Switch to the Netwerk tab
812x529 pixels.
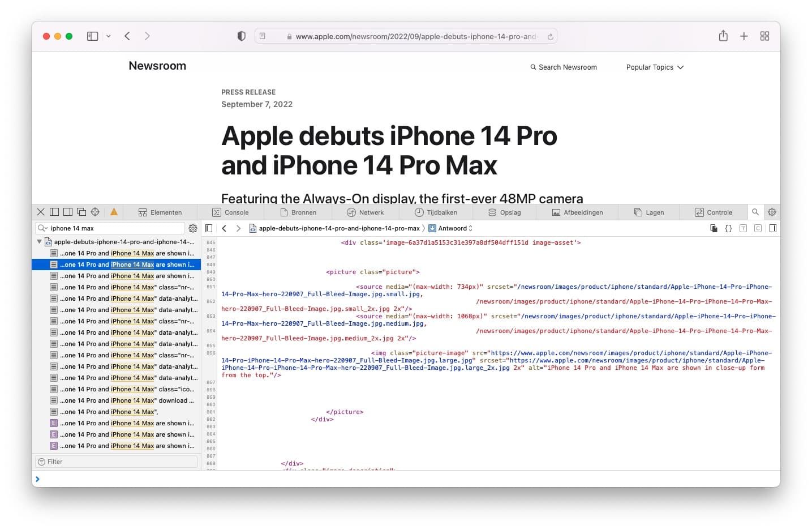(365, 212)
